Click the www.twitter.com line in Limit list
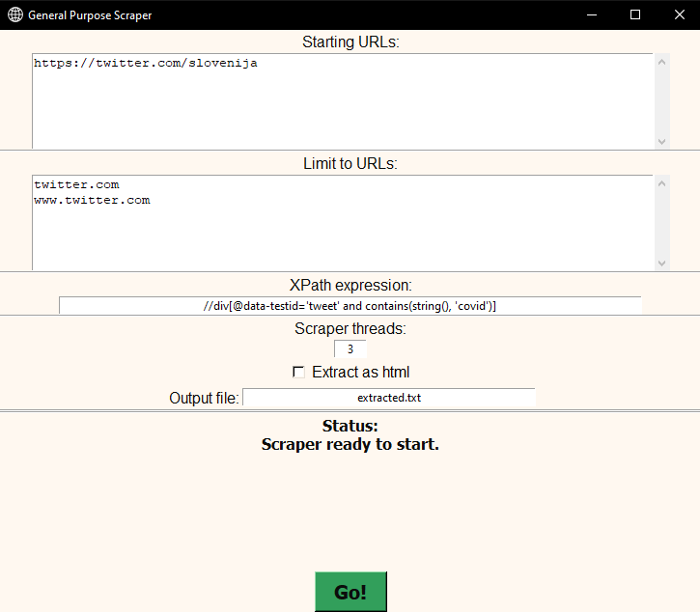The image size is (700, 612). pos(92,201)
